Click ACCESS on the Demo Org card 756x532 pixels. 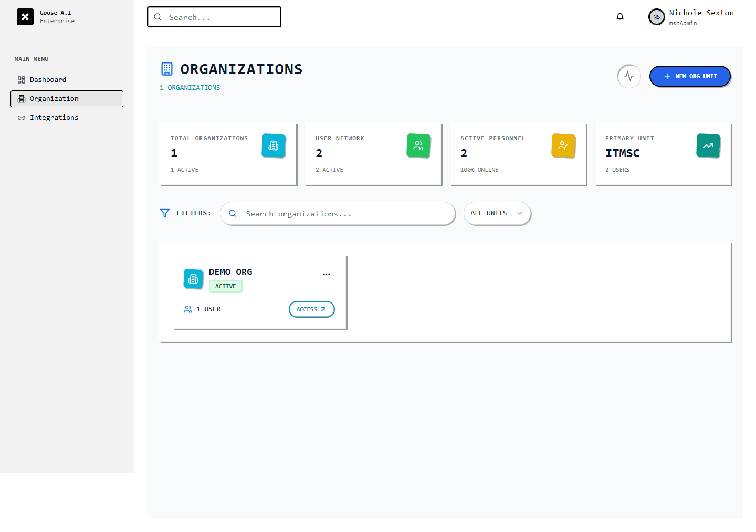311,309
